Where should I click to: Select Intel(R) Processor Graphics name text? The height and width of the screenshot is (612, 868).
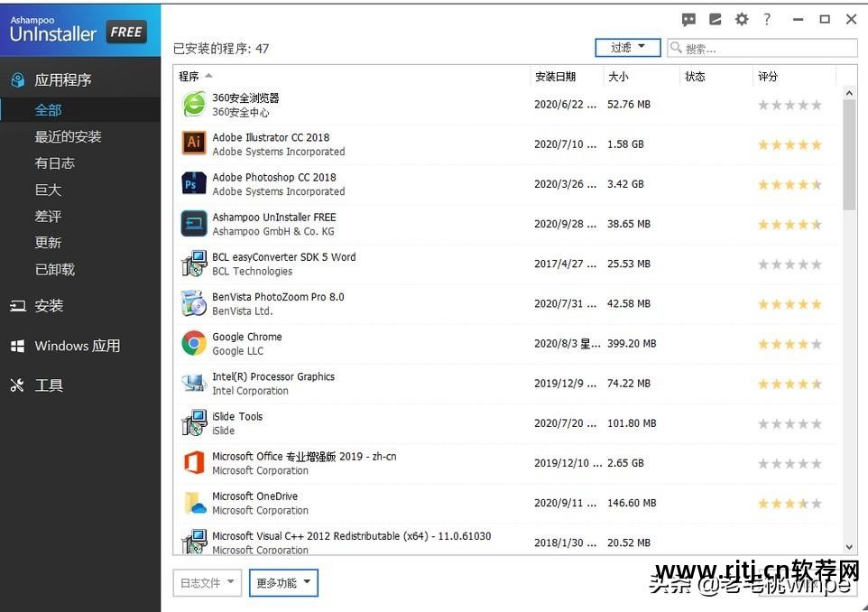point(273,376)
